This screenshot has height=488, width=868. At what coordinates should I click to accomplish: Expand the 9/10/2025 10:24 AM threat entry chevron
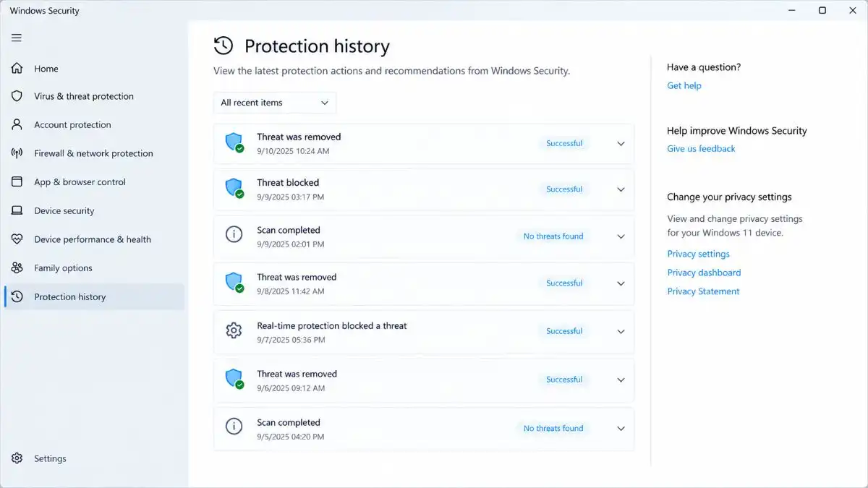click(621, 143)
